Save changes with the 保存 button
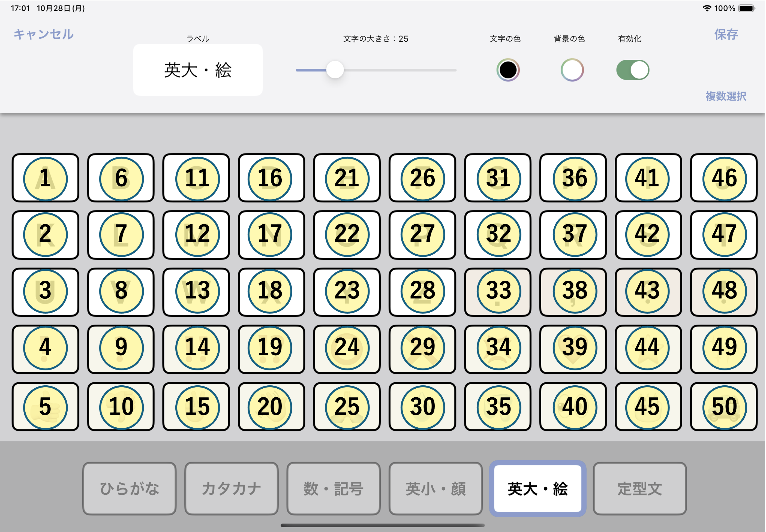Screen dimensions: 766x532 726,34
